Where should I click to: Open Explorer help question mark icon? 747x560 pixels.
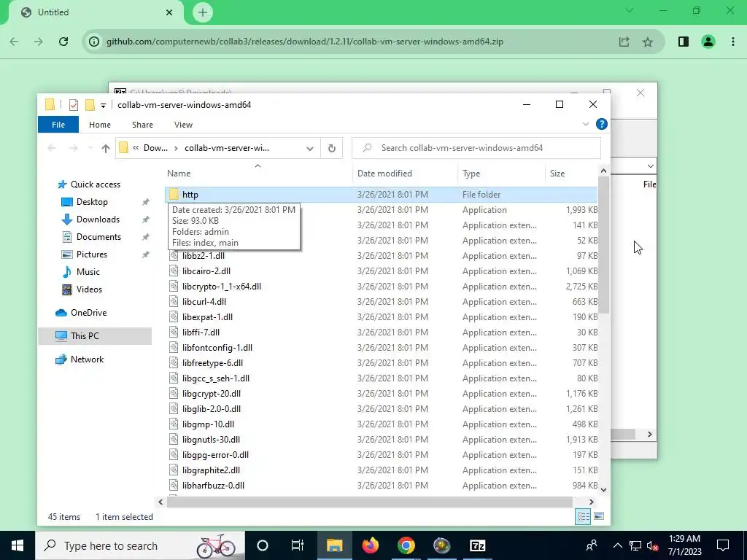pyautogui.click(x=602, y=124)
